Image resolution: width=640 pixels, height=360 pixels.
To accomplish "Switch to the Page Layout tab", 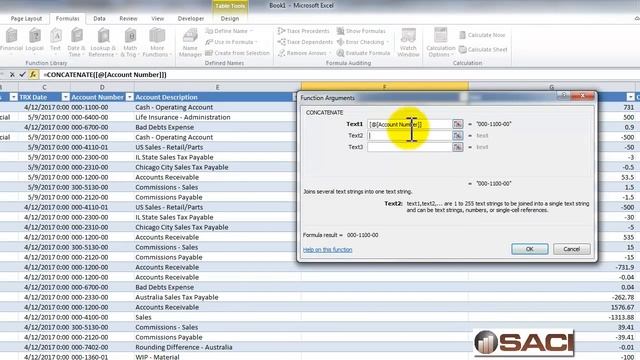I will tap(26, 19).
